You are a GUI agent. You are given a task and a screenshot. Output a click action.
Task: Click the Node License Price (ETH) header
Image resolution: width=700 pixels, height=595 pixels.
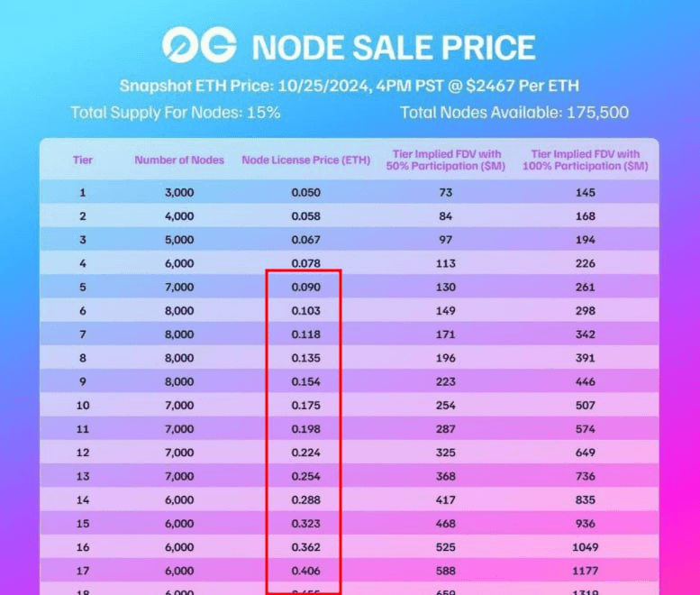tap(305, 160)
